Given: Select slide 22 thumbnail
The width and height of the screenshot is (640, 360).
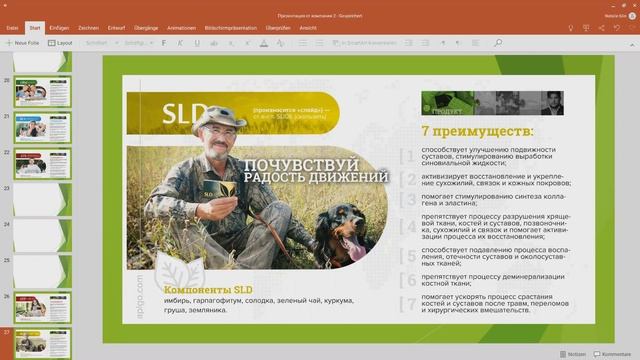Looking at the screenshot, I should [x=43, y=164].
